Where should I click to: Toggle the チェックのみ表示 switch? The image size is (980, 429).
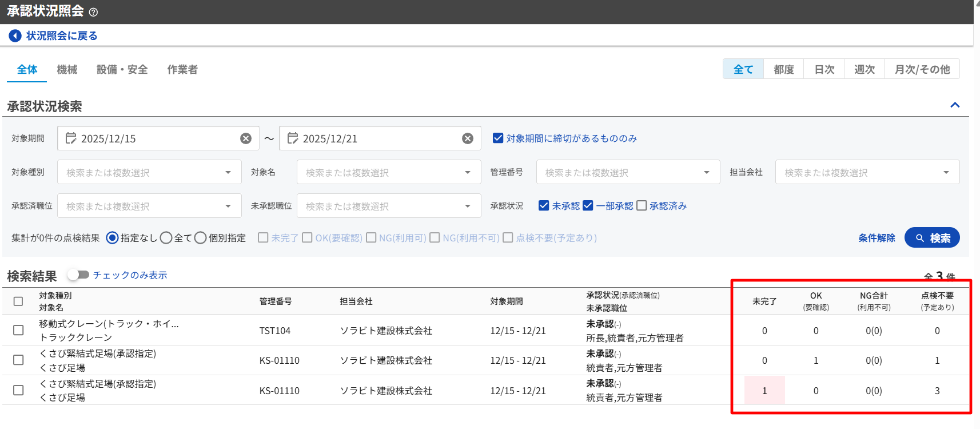(78, 275)
